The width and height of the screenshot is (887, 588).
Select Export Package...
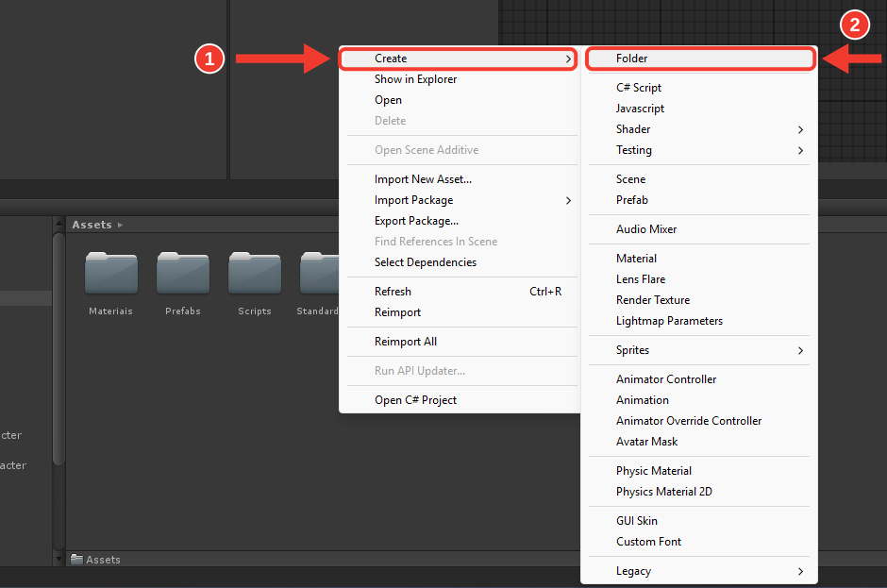click(x=459, y=221)
